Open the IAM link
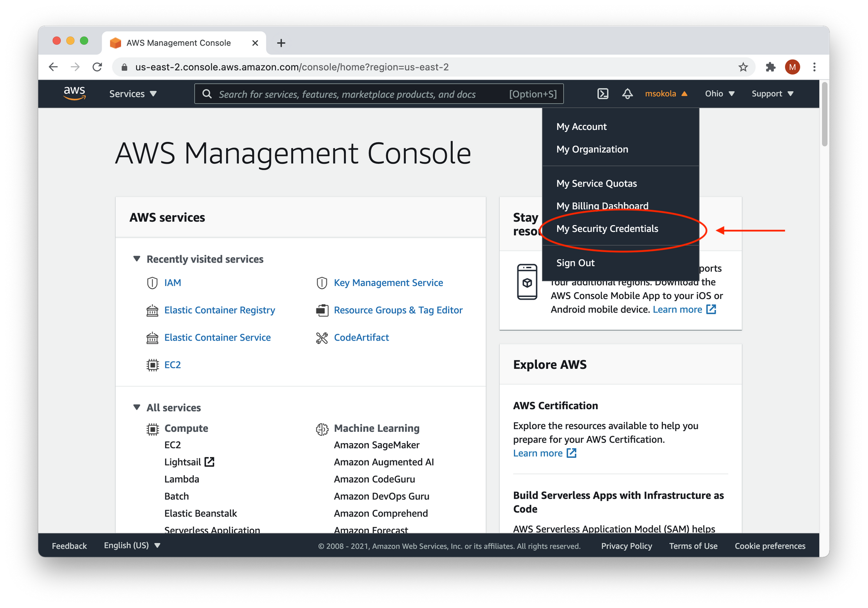The image size is (868, 608). [x=172, y=283]
